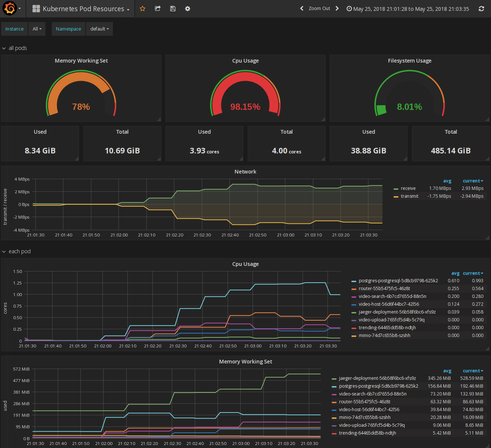Share the dashboard via share icon
Screen dimensions: 491x448
click(158, 9)
